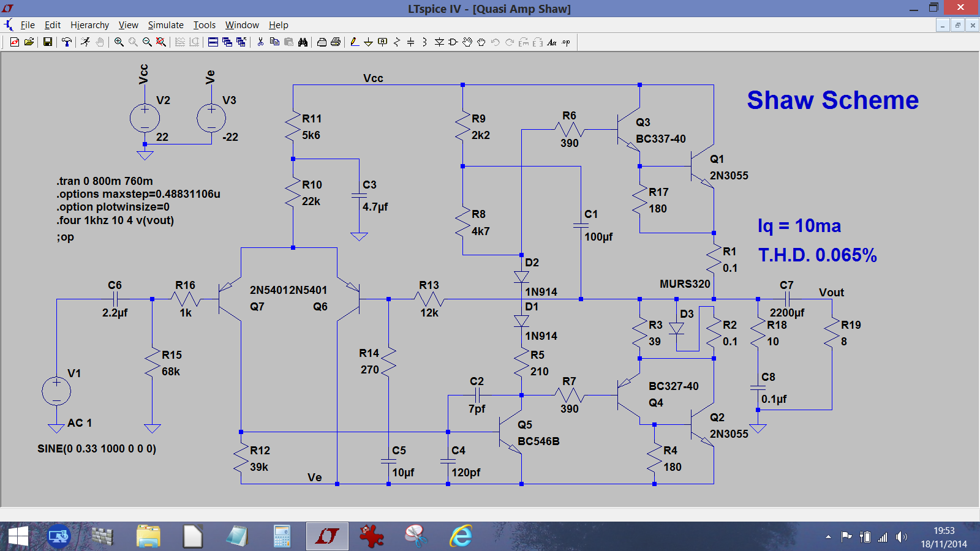Viewport: 980px width, 551px height.
Task: Open the File menu
Action: 28,25
